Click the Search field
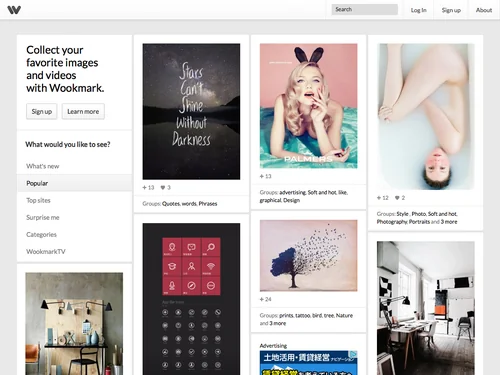 [x=365, y=9]
